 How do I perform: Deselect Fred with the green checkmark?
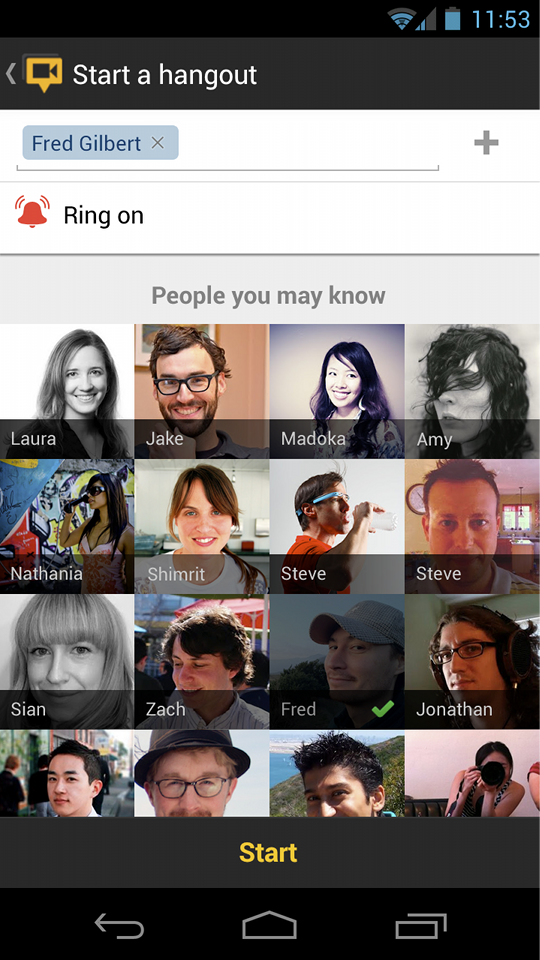tap(383, 709)
